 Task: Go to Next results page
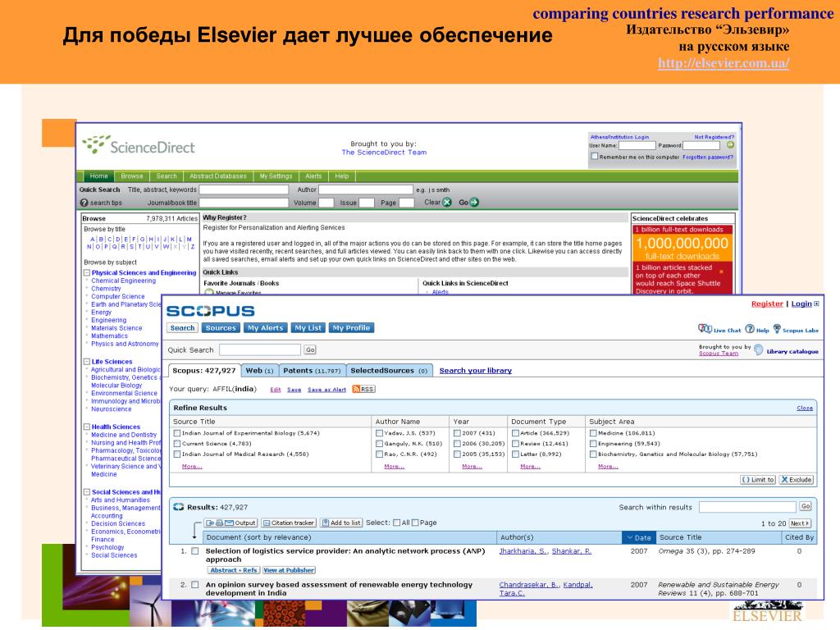800,523
